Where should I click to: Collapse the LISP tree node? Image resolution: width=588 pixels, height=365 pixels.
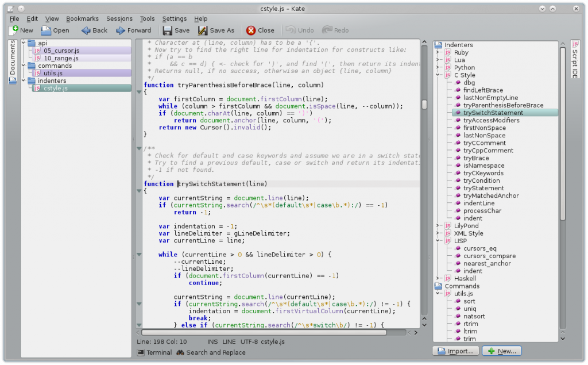tap(438, 241)
